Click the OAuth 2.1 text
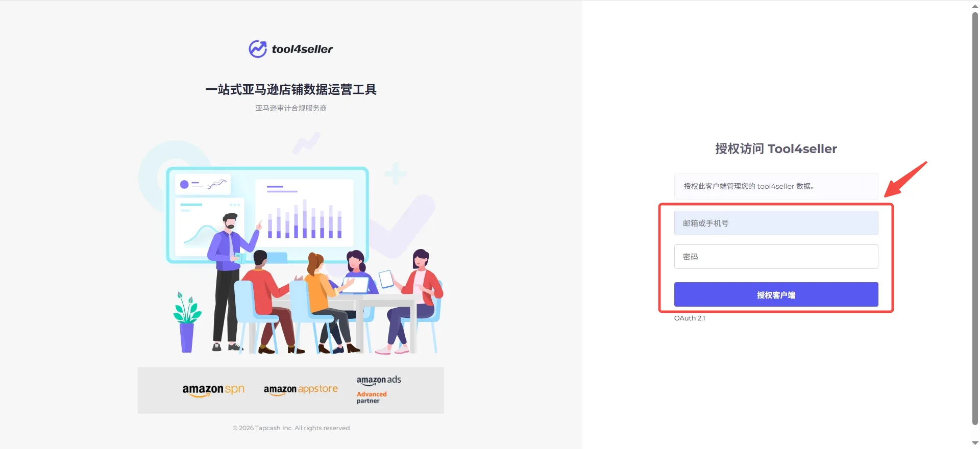The height and width of the screenshot is (449, 980). point(690,318)
